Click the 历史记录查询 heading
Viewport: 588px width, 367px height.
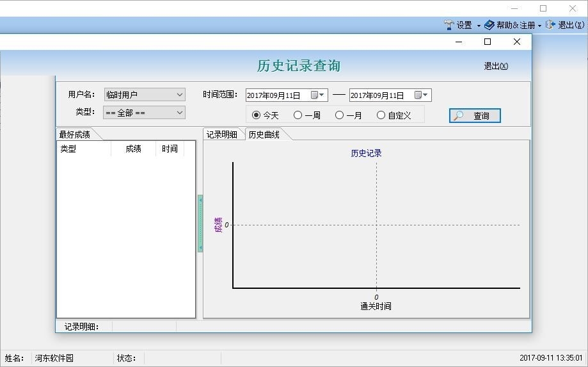click(x=299, y=66)
